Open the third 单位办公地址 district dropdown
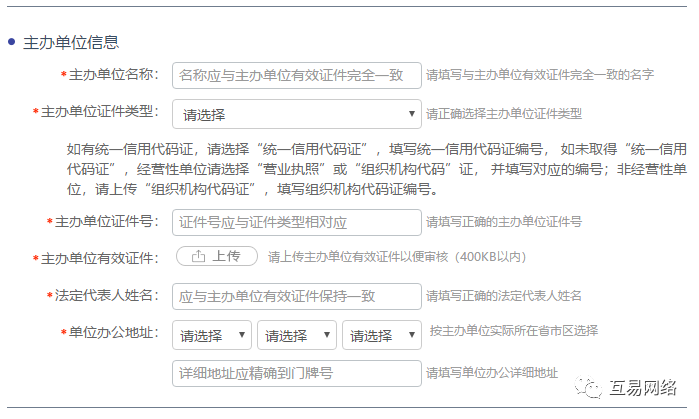 pyautogui.click(x=382, y=335)
